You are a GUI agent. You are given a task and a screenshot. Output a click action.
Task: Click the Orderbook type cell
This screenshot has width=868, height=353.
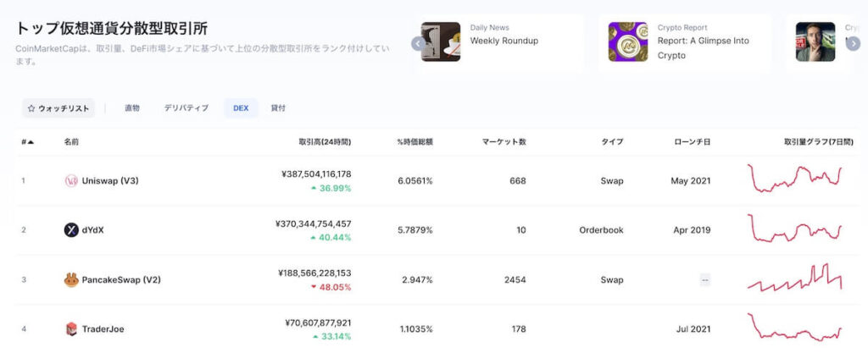click(x=601, y=229)
